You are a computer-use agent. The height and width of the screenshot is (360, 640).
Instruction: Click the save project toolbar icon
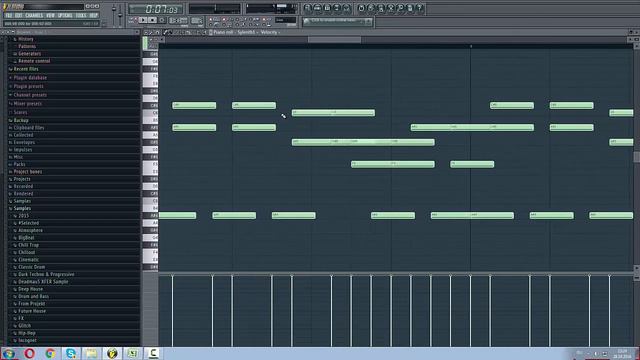[371, 8]
